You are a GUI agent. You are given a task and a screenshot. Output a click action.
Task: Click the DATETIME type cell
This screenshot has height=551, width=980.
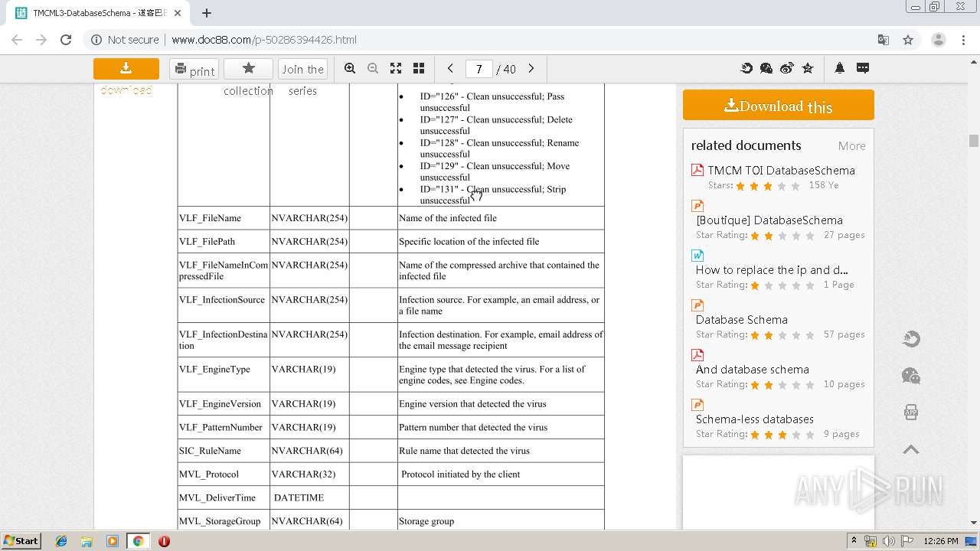[309, 497]
